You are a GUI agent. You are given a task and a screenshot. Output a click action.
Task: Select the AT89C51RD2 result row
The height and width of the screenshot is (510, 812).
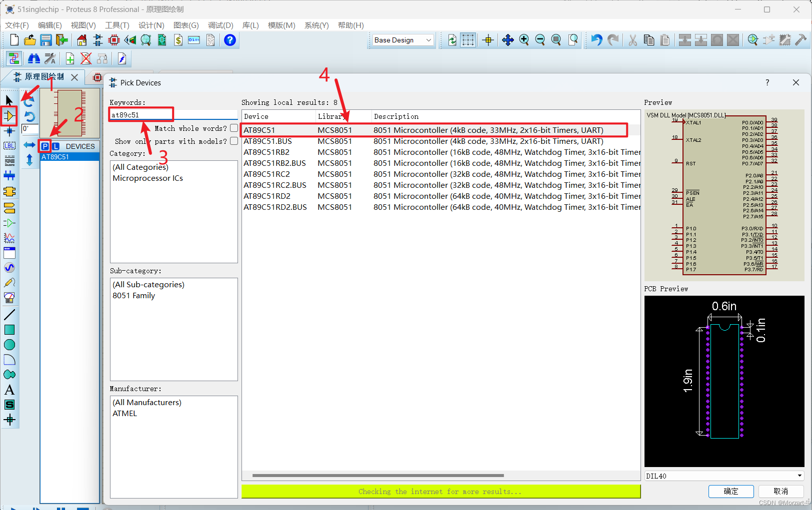click(x=440, y=196)
